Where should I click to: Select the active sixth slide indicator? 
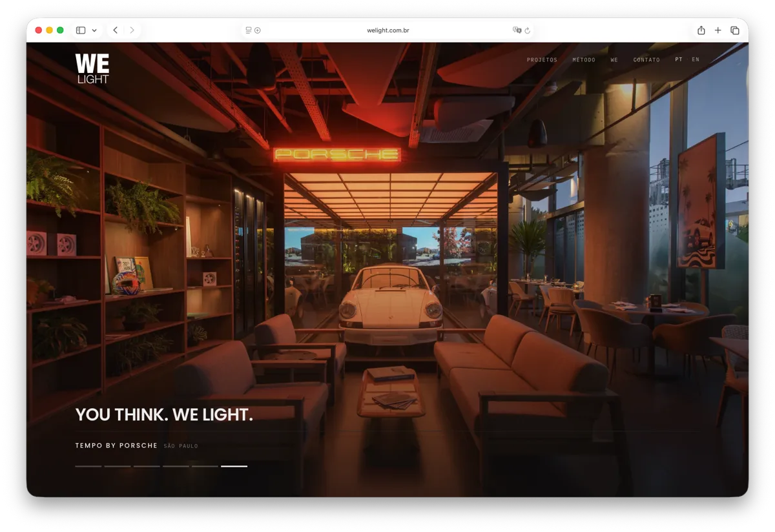[x=234, y=466]
